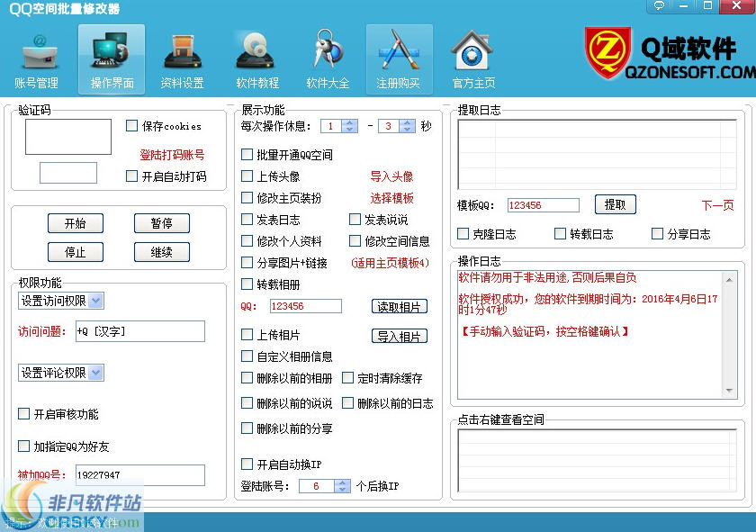Open the 资料设置 profile settings icon
This screenshot has width=756, height=532.
tap(182, 60)
